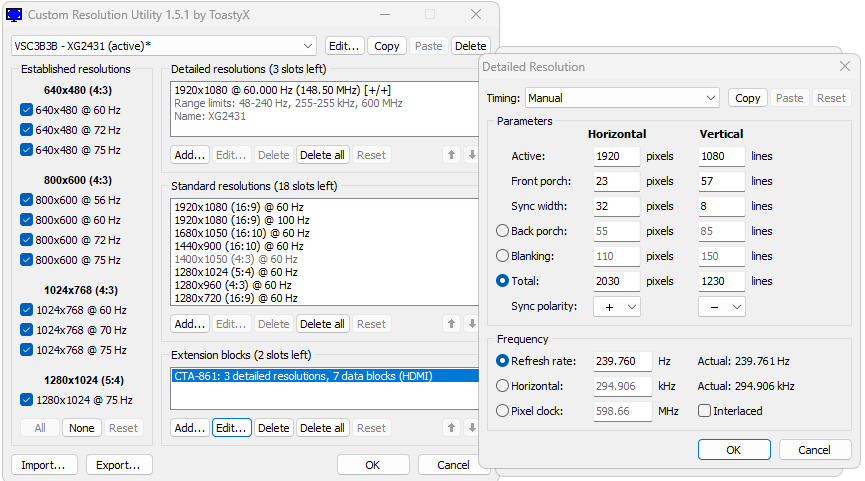This screenshot has width=865, height=481.
Task: Click up arrow in Extension blocks section
Action: (x=451, y=428)
